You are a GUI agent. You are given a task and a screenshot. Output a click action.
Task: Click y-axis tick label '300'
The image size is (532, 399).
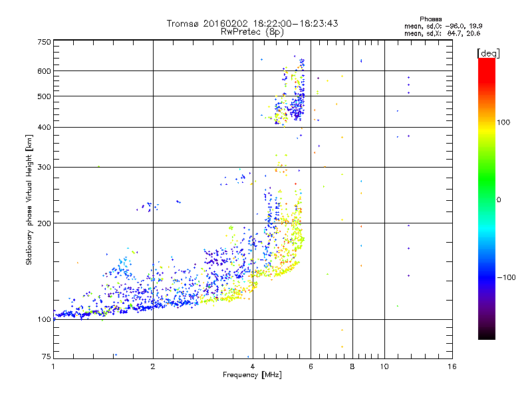[x=44, y=168]
